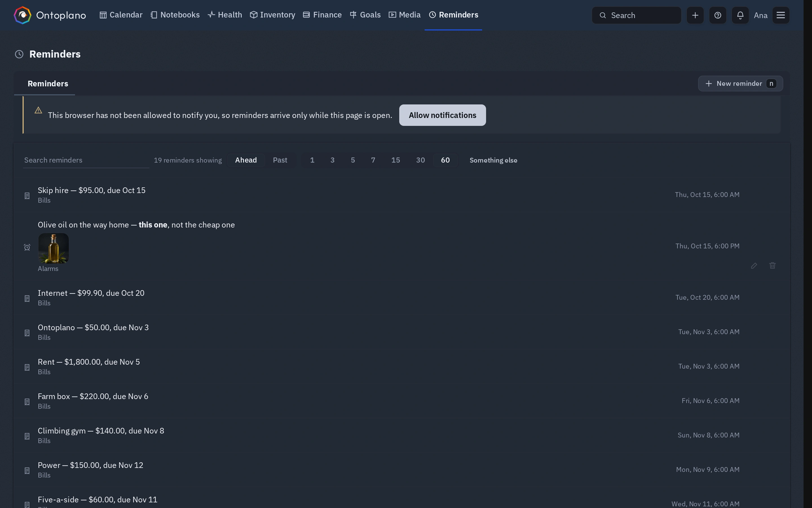The height and width of the screenshot is (508, 812).
Task: Set range to 15 days
Action: point(395,160)
